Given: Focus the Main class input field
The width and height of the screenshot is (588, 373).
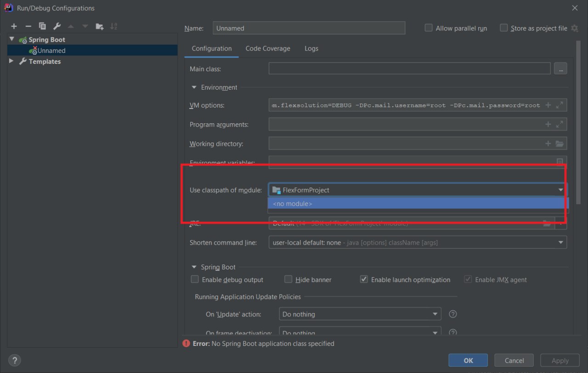Looking at the screenshot, I should [x=409, y=69].
